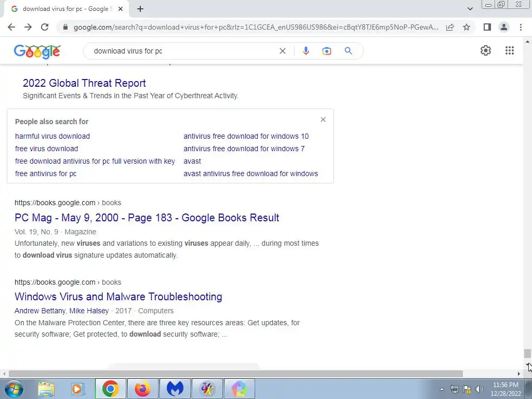Viewport: 532px width, 399px height.
Task: Search for 'free antivirus for pc'
Action: [x=46, y=174]
